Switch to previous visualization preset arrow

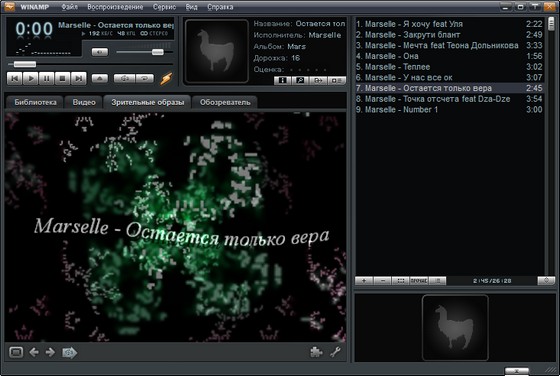(x=34, y=352)
